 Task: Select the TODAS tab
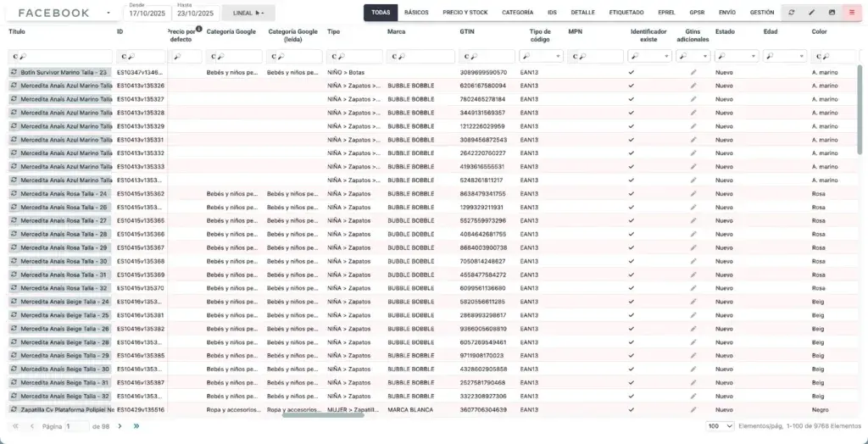381,12
